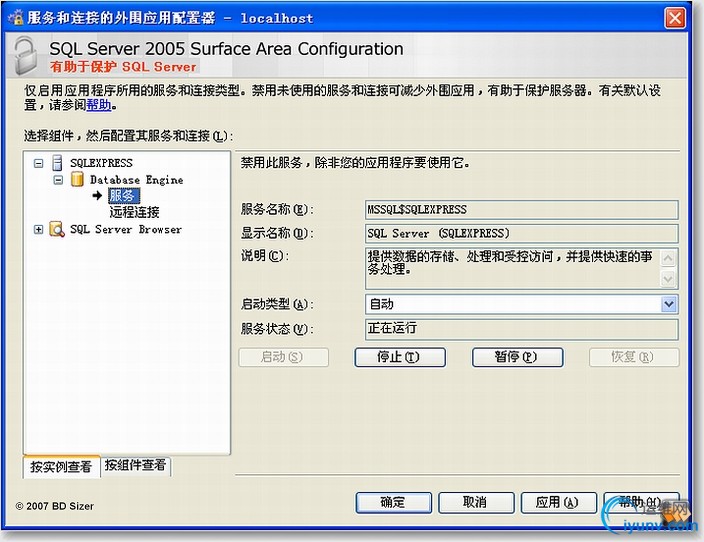Expand the SQL Server Browser node
This screenshot has width=704, height=542.
point(39,229)
